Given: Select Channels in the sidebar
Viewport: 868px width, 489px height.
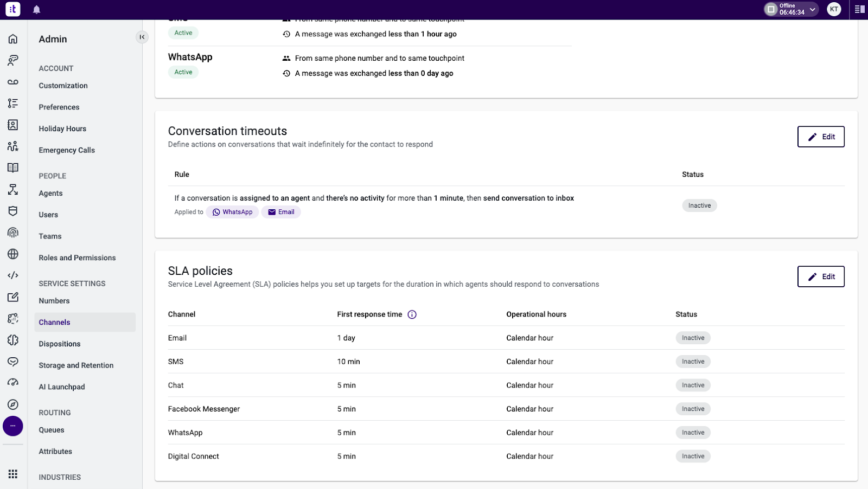Looking at the screenshot, I should point(85,322).
